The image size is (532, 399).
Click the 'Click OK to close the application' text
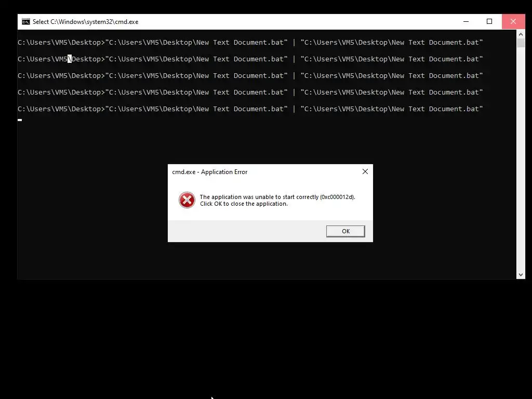tap(244, 204)
